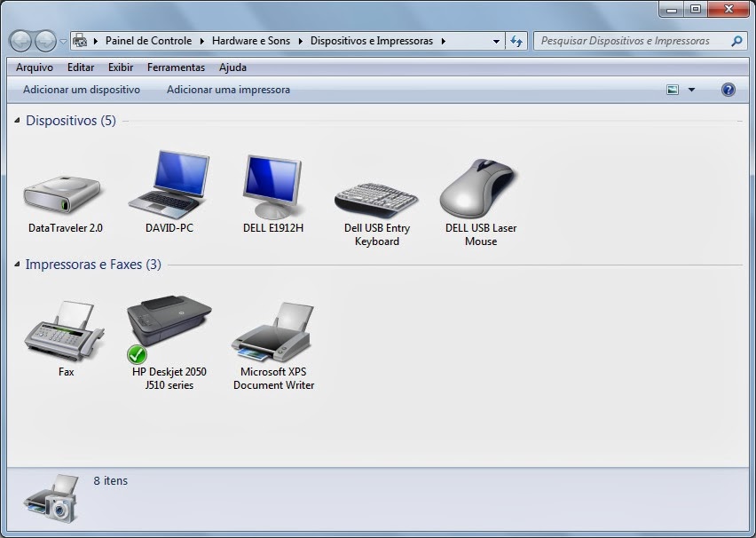
Task: Click the DELL USB Laser Mouse label
Action: (481, 234)
